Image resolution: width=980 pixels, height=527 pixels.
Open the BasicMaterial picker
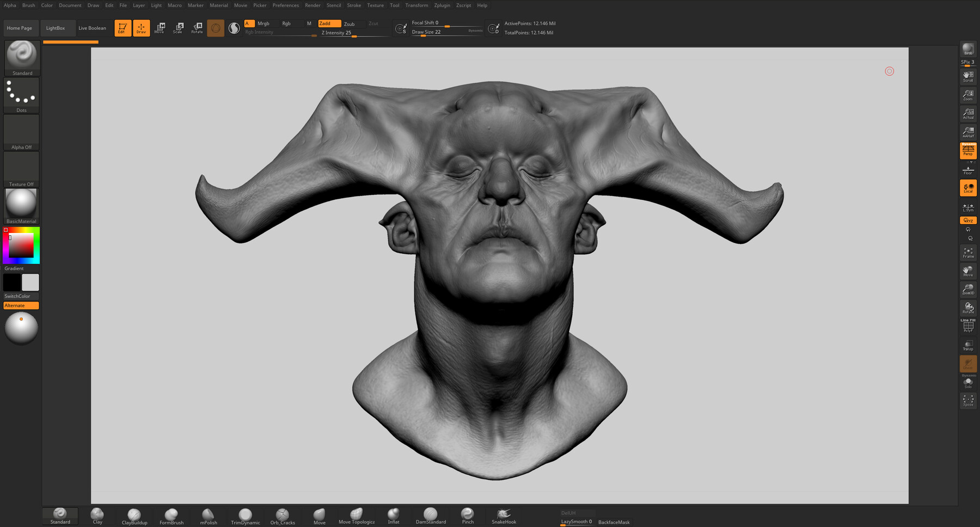[22, 205]
